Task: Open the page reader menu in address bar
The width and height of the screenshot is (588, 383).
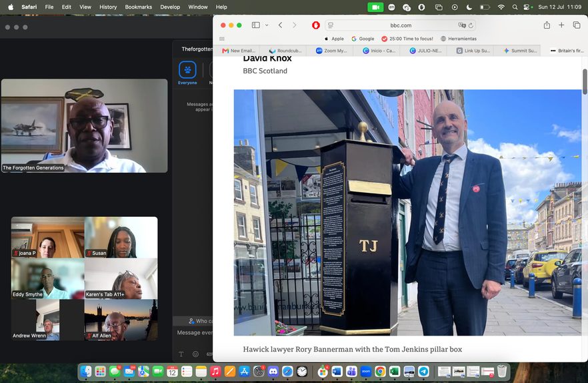Action: (x=331, y=25)
